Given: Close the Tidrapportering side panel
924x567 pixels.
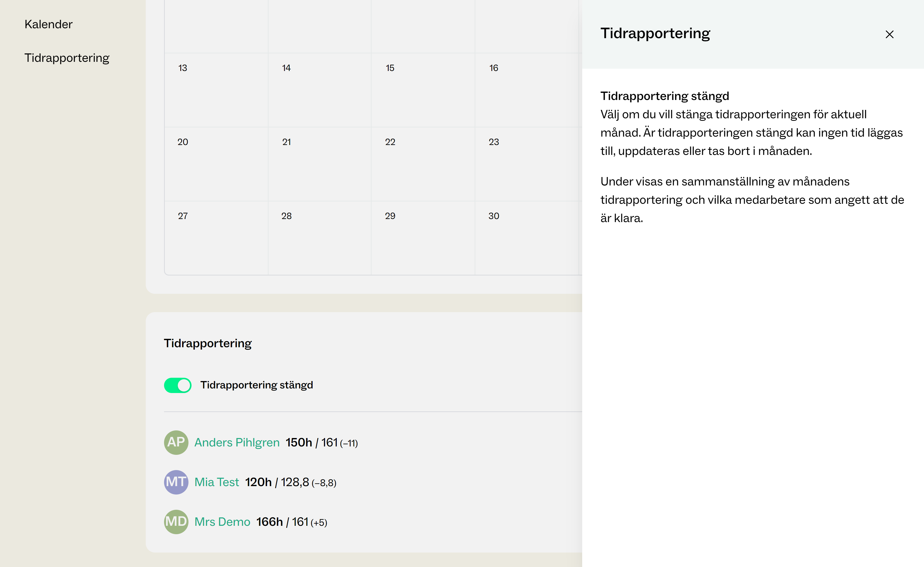Looking at the screenshot, I should click(889, 34).
